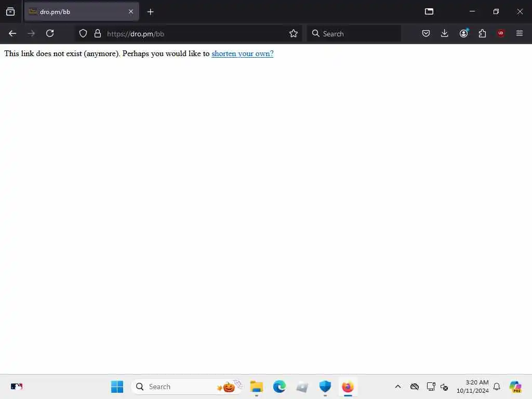Click the Firefox taskbar icon
Screen dimensions: 532x399
click(x=348, y=387)
